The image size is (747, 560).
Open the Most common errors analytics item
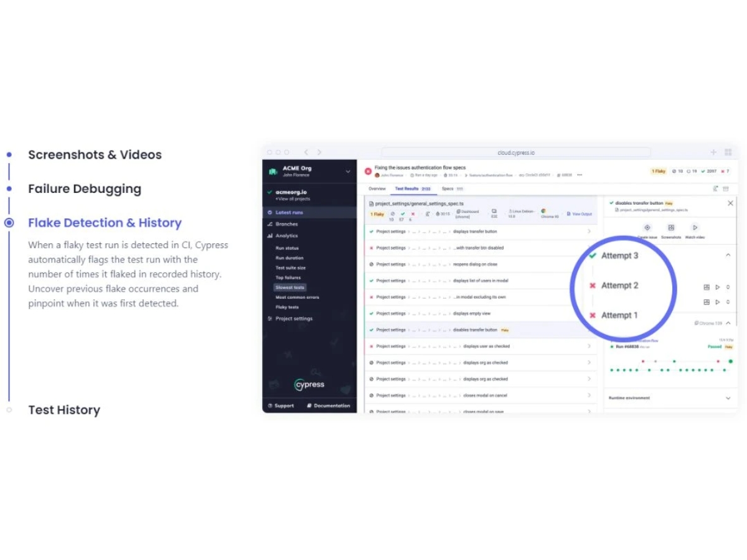coord(297,297)
